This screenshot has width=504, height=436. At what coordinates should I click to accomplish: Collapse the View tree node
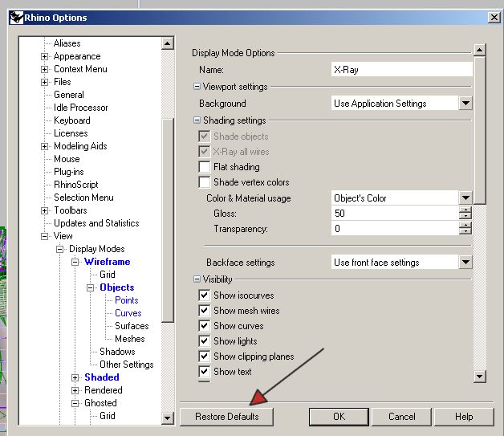point(44,237)
